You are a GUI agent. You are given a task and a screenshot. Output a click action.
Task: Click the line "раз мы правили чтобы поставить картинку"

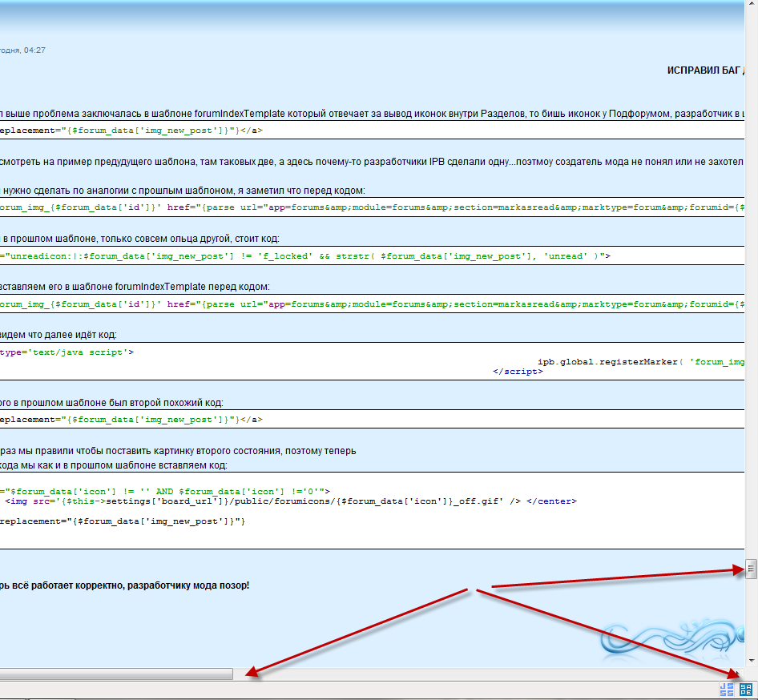click(x=178, y=451)
